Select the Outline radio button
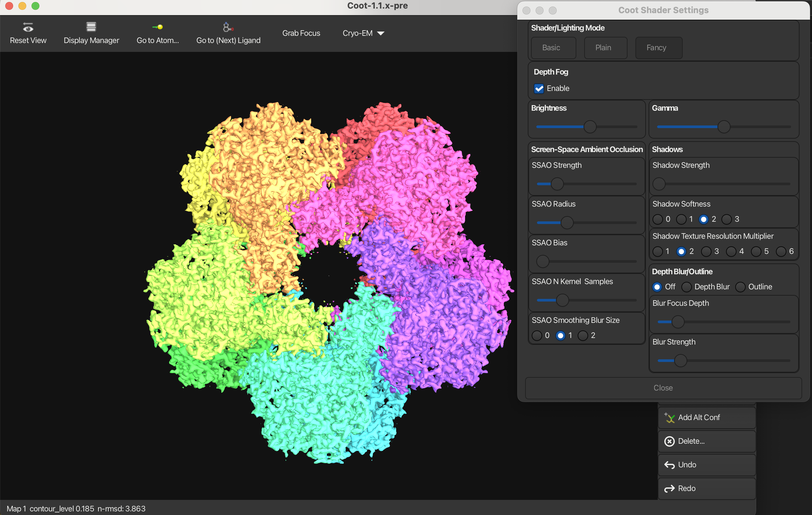812x515 pixels. 740,287
